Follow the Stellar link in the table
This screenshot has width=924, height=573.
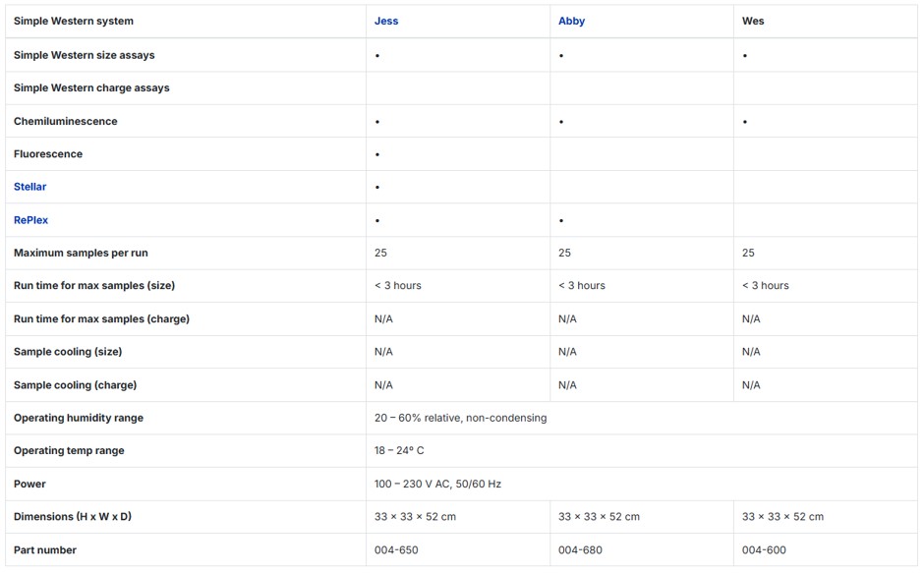coord(29,187)
